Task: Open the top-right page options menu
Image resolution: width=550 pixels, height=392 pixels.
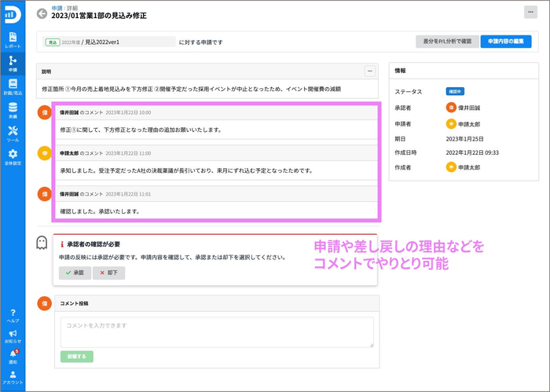Action: (530, 12)
